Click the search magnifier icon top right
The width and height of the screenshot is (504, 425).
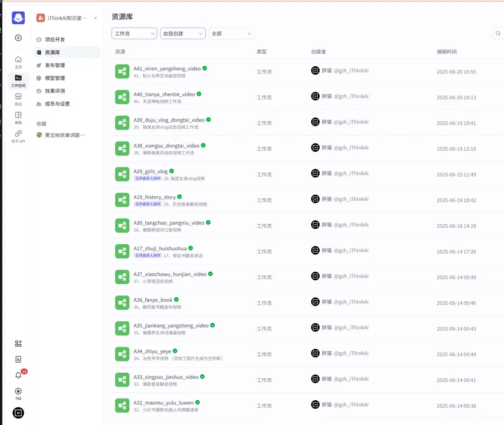tap(497, 33)
